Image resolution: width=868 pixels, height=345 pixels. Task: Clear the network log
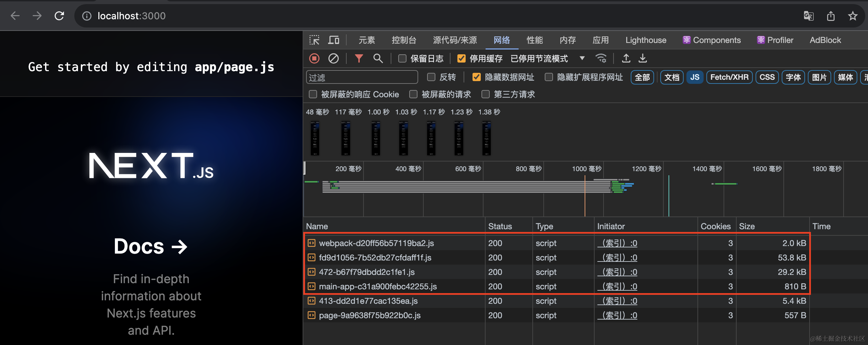tap(333, 58)
